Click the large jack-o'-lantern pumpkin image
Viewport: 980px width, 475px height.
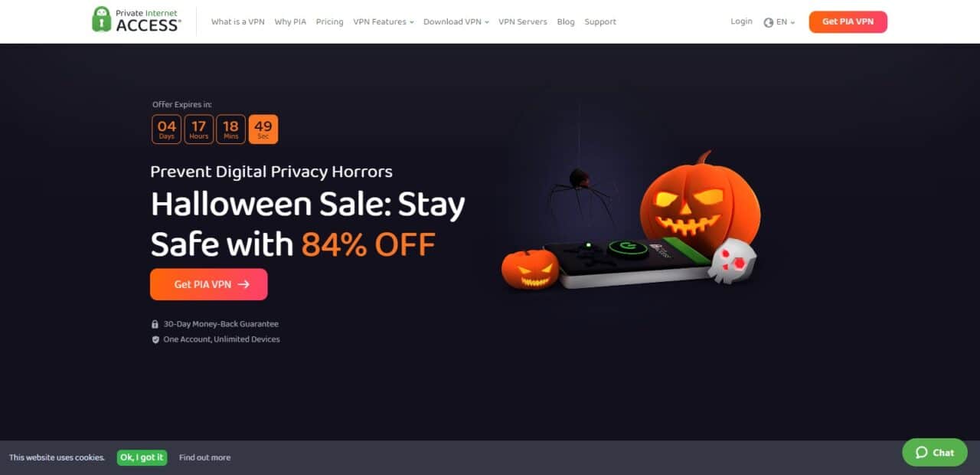pos(700,203)
